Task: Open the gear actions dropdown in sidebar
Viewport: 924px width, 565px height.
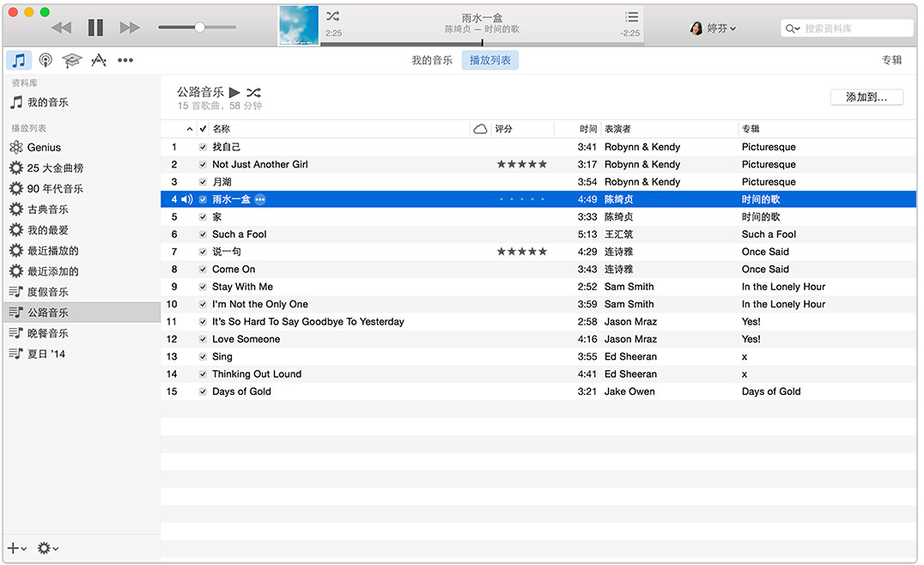Action: pyautogui.click(x=48, y=549)
